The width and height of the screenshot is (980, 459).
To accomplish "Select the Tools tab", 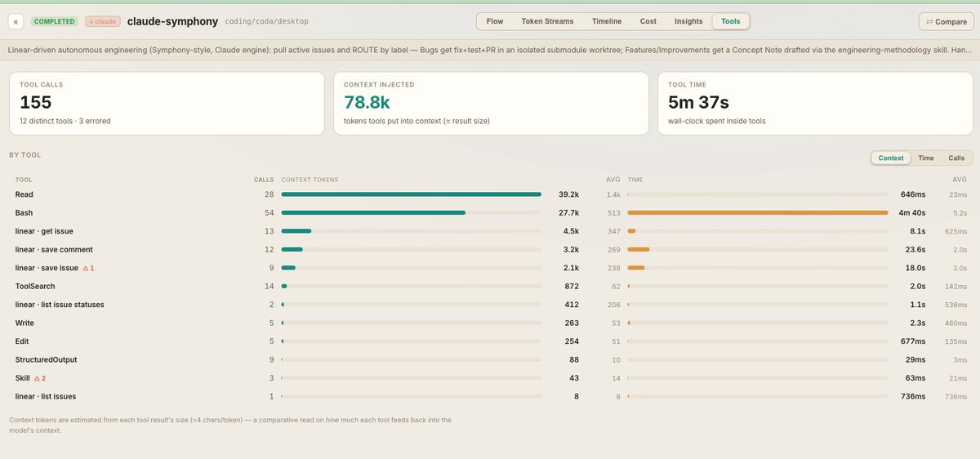I will point(731,21).
